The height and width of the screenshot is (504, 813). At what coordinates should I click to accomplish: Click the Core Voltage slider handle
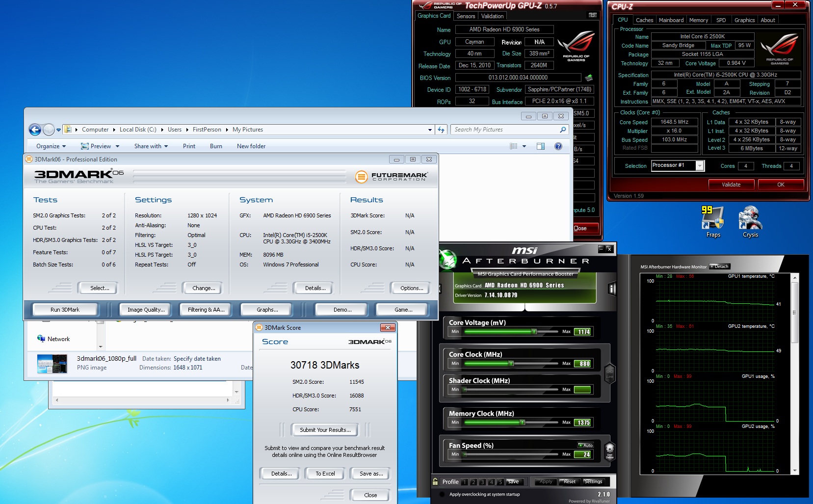click(x=534, y=332)
